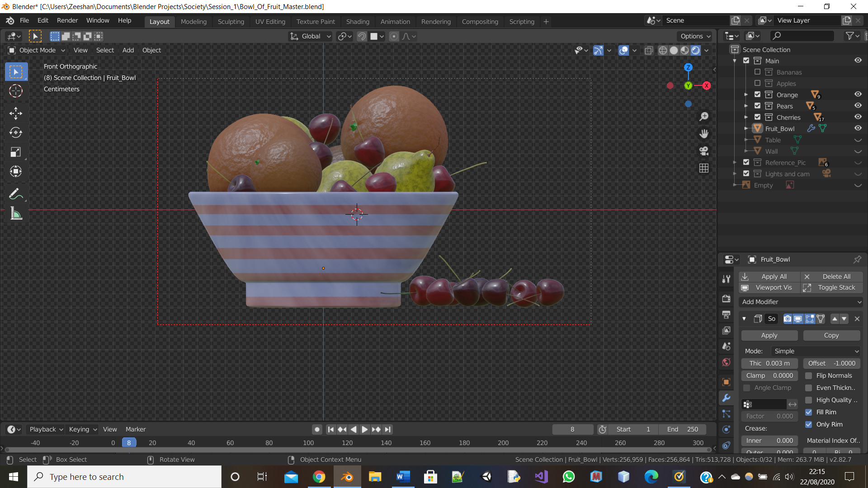Select the 3D Cursor tool

[16, 91]
